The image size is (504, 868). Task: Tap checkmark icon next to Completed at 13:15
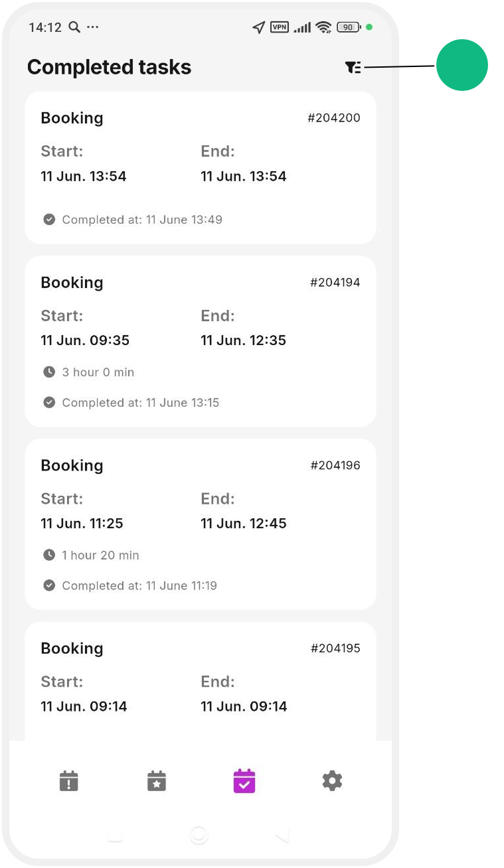(x=49, y=403)
